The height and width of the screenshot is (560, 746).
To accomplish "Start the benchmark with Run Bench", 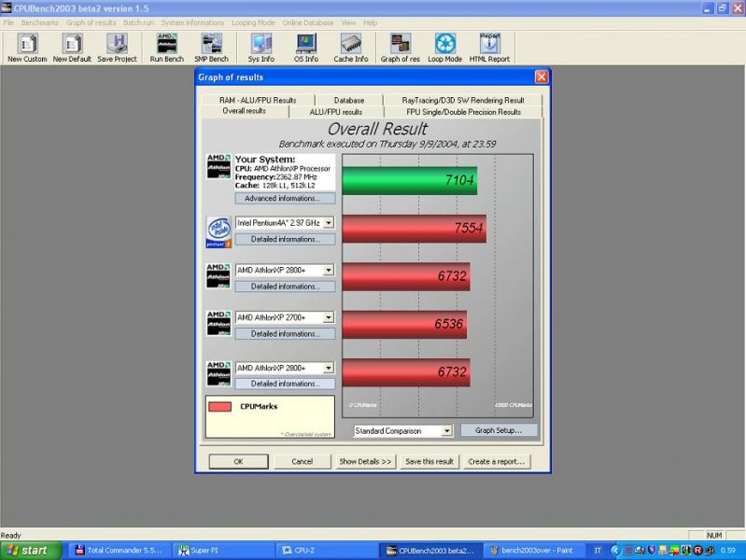I will pos(166,48).
